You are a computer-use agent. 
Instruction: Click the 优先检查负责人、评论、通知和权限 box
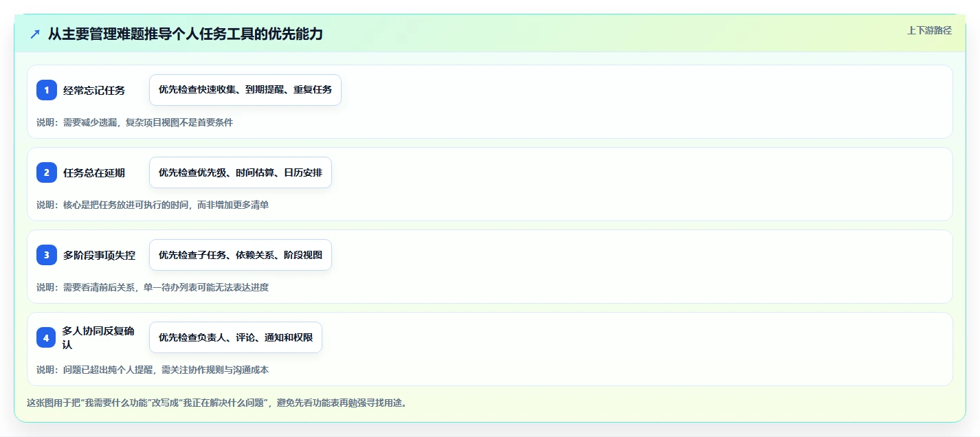click(x=236, y=337)
